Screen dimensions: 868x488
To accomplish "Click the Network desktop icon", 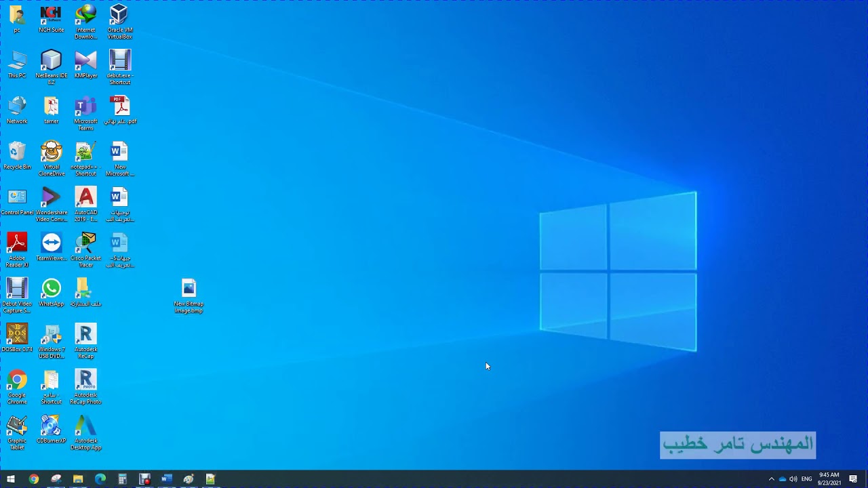I will (x=17, y=110).
